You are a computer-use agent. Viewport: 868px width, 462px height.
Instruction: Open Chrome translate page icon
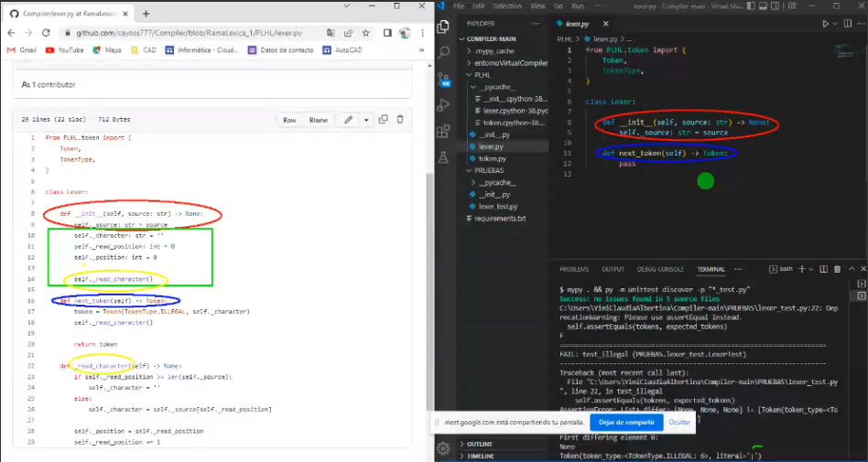tap(331, 33)
